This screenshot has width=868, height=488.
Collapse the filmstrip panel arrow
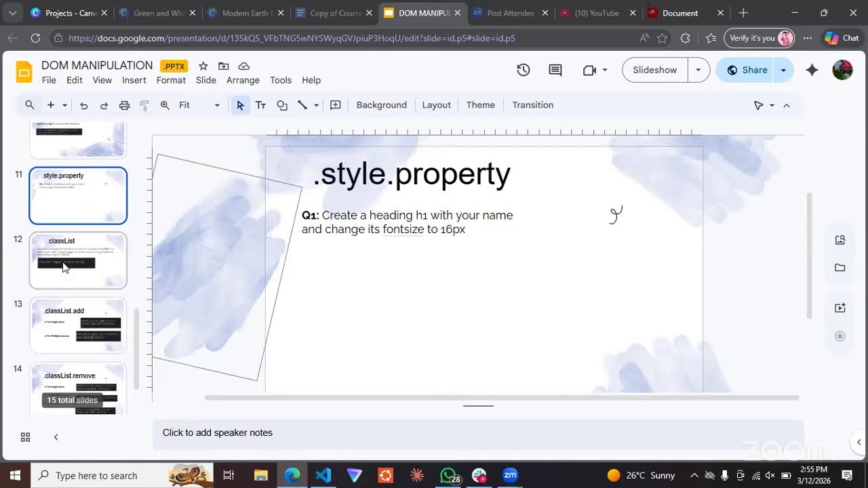pyautogui.click(x=56, y=437)
